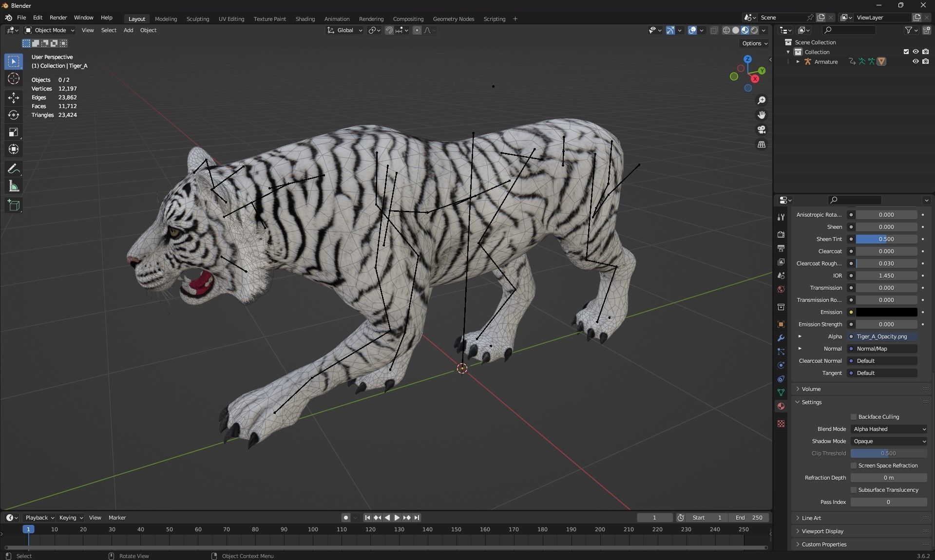Expand the Armature item in the outliner
935x560 pixels.
click(798, 62)
